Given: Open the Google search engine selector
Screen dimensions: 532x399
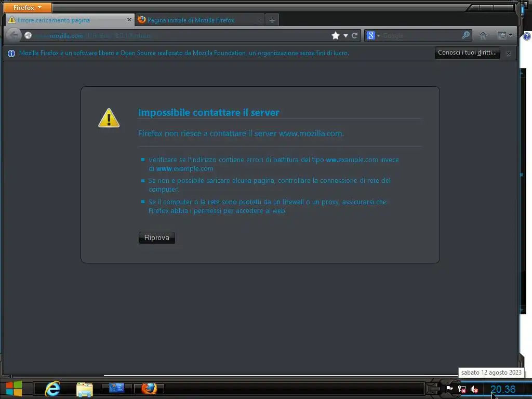Looking at the screenshot, I should 373,35.
